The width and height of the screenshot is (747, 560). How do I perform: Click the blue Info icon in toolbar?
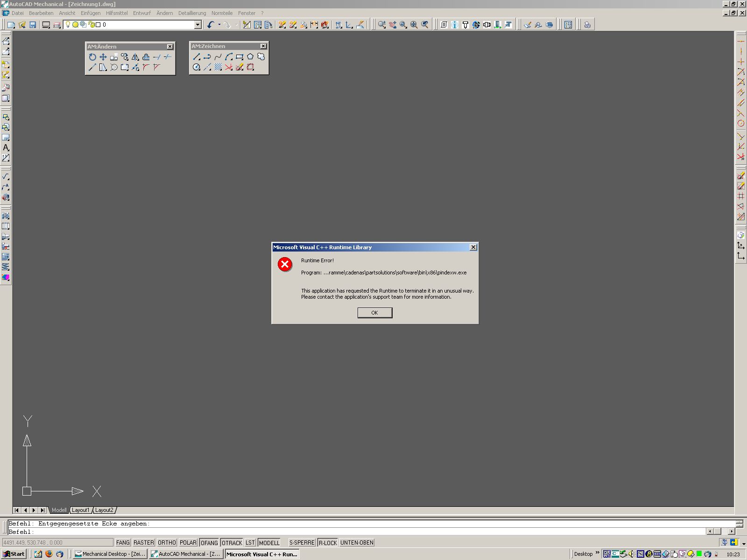(454, 25)
